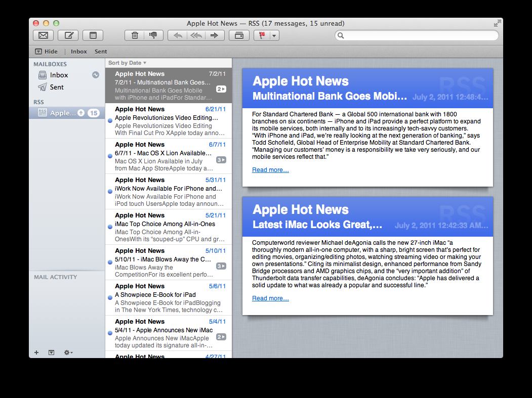Image resolution: width=532 pixels, height=398 pixels.
Task: Click the RSS feed update arrow icon
Action: point(81,113)
